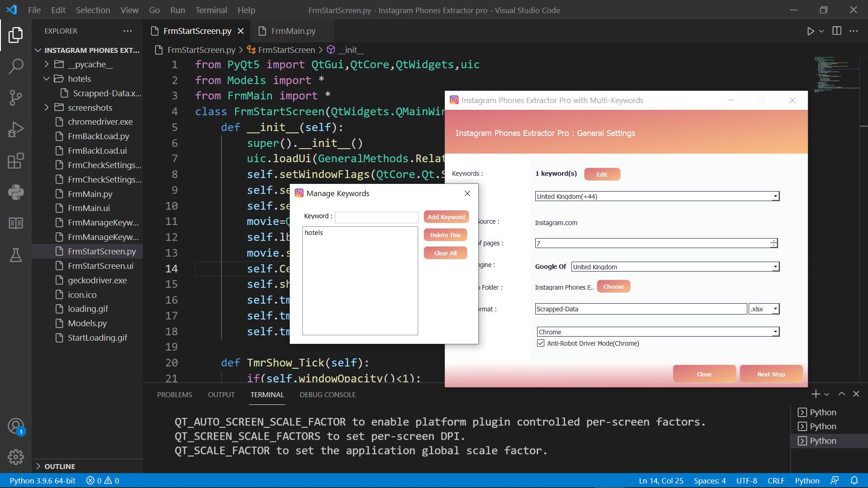Open FrmBackLoad.py in explorer

(98, 136)
